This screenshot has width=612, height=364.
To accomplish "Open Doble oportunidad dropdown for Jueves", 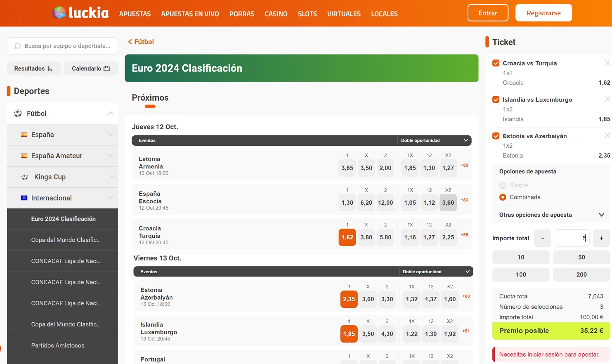I will pos(435,140).
